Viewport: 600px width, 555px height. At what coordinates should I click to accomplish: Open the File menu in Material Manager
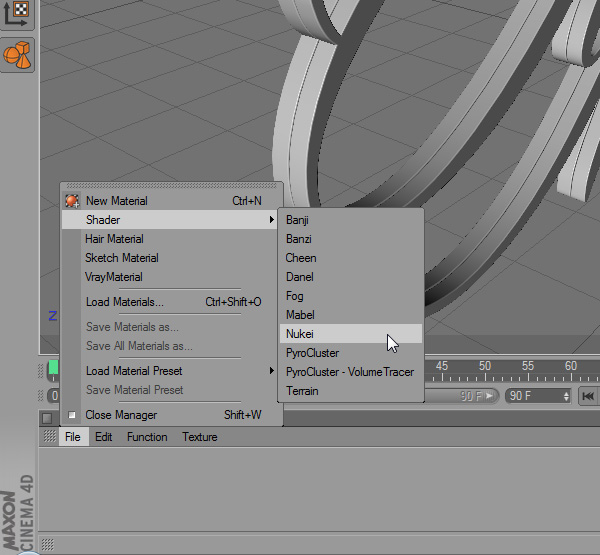pyautogui.click(x=72, y=437)
